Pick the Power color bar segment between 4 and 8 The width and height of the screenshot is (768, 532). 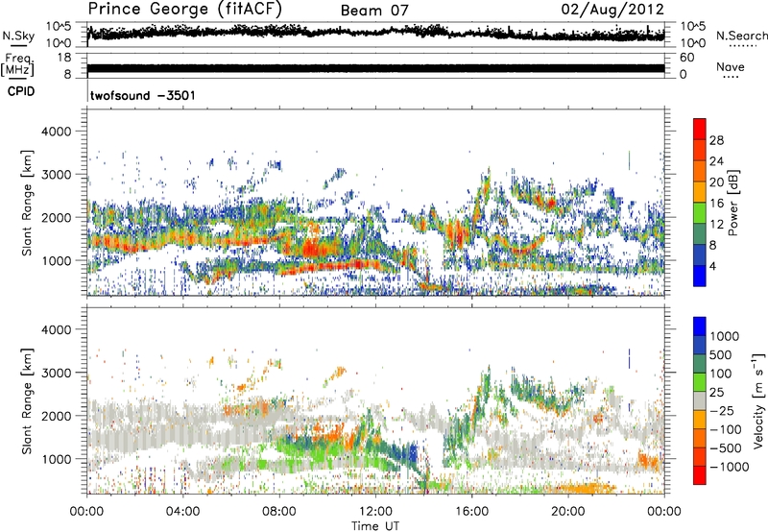point(700,254)
